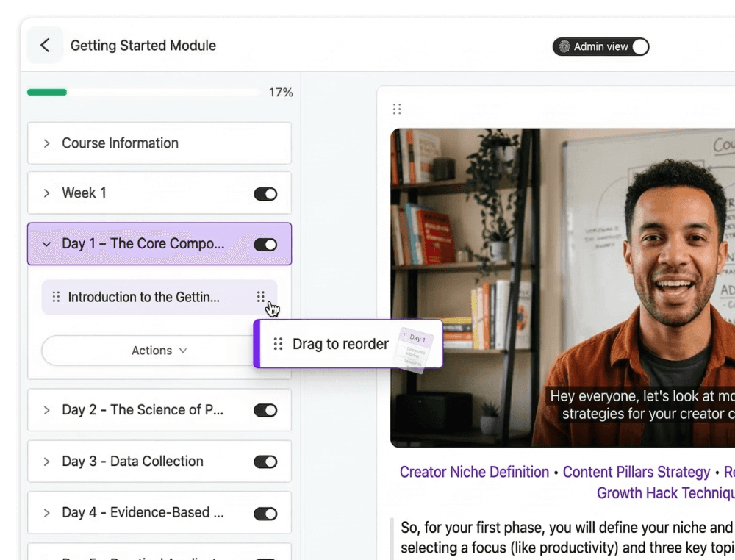
Task: Open the Growth Hack Techniqu... link
Action: click(666, 493)
